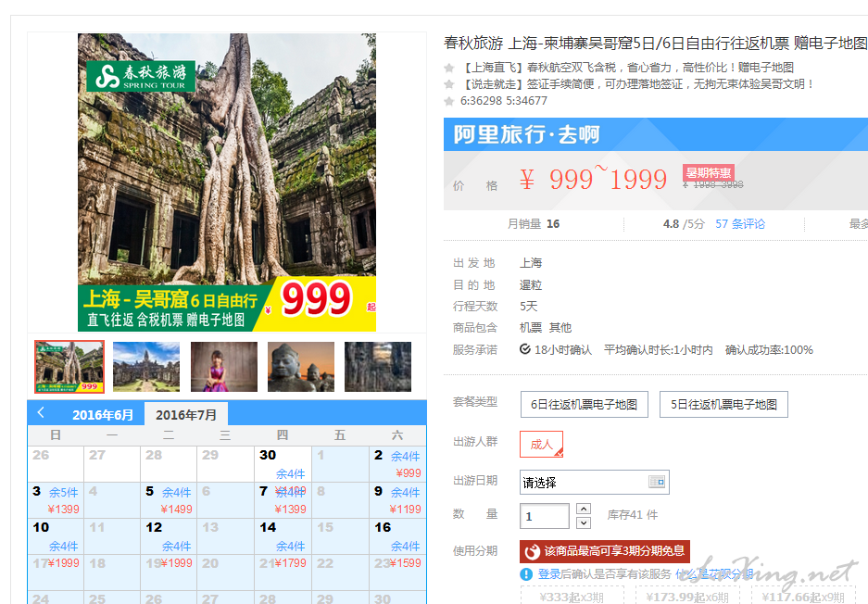868x604 pixels.
Task: Go to the previous month with the calendar's back arrow
Action: coord(41,412)
